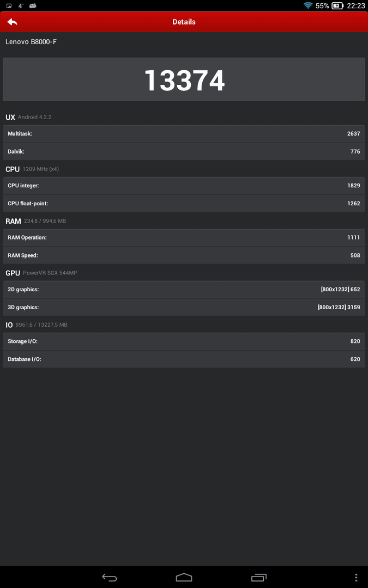Tap the Wi-Fi status icon
Screen dimensions: 368x588
(x=308, y=5)
